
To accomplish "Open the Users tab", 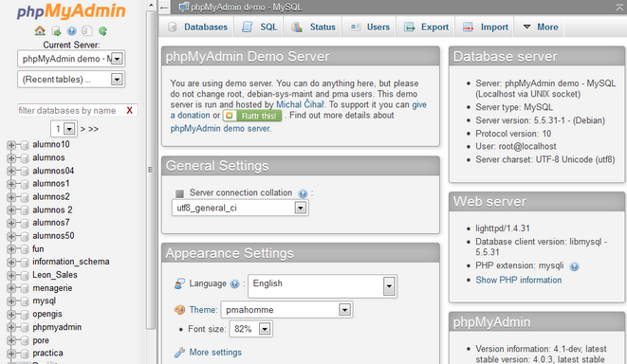I will point(370,27).
